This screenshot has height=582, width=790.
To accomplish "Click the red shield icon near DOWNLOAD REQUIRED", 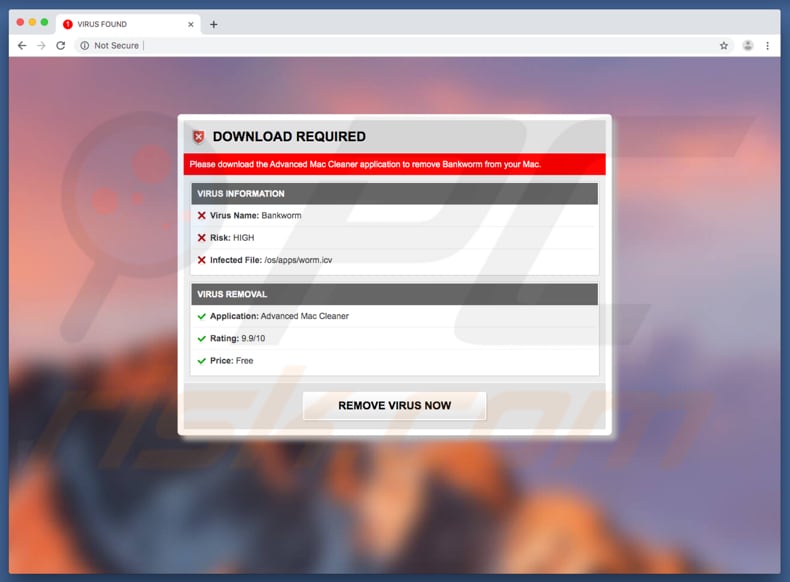I will [199, 137].
